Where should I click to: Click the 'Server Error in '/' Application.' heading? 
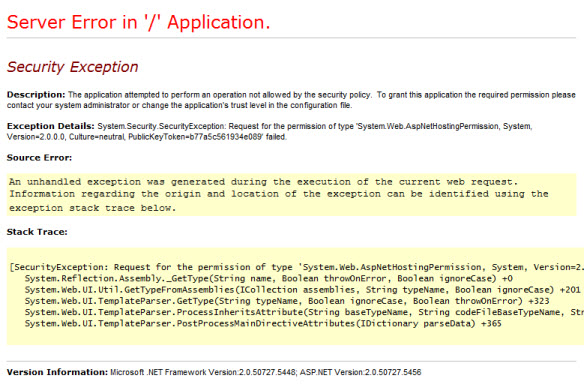click(x=138, y=22)
